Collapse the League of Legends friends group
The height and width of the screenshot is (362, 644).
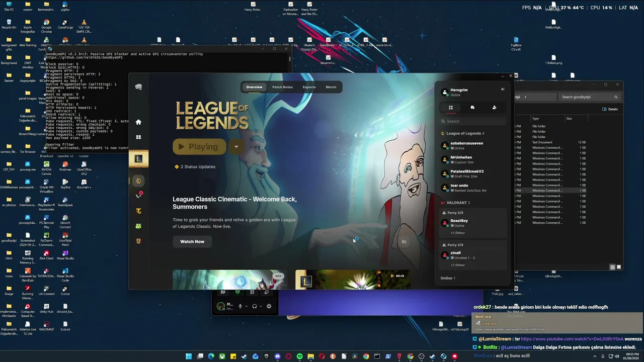pyautogui.click(x=463, y=133)
